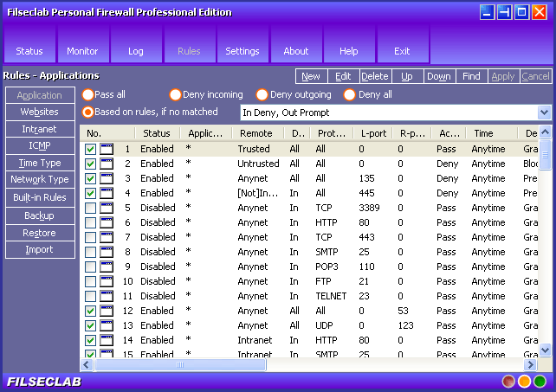Uncheck the checkbox for rule 2
This screenshot has height=392, width=556.
(x=91, y=164)
